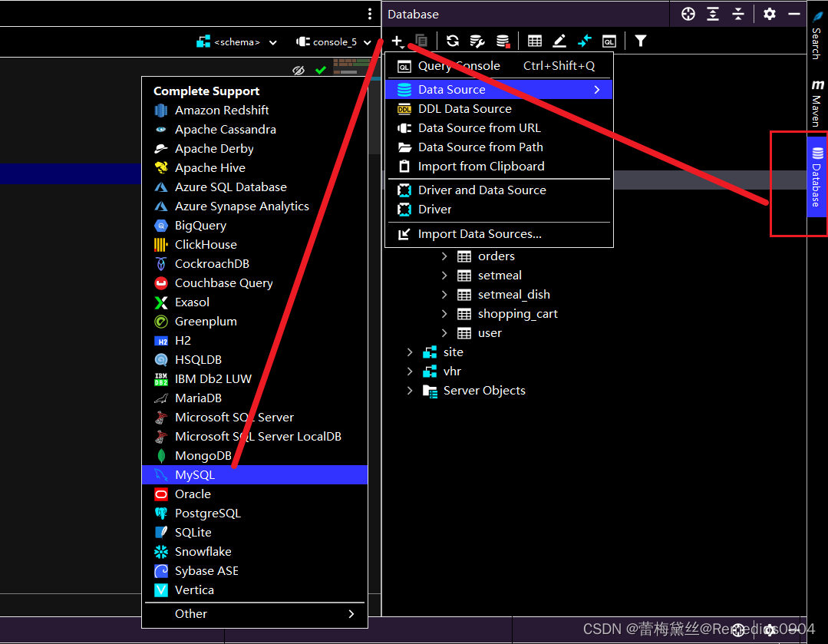This screenshot has height=644, width=828.
Task: Choose Amazon Redshift data source
Action: click(255, 111)
